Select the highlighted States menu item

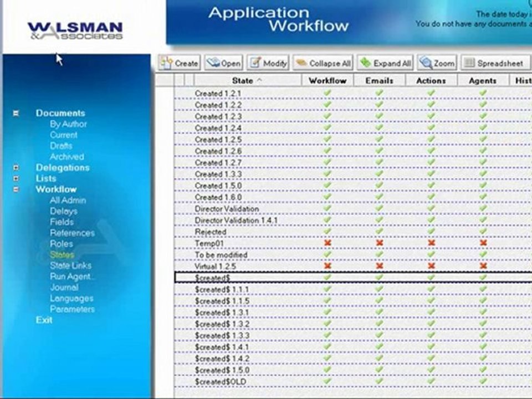point(62,254)
